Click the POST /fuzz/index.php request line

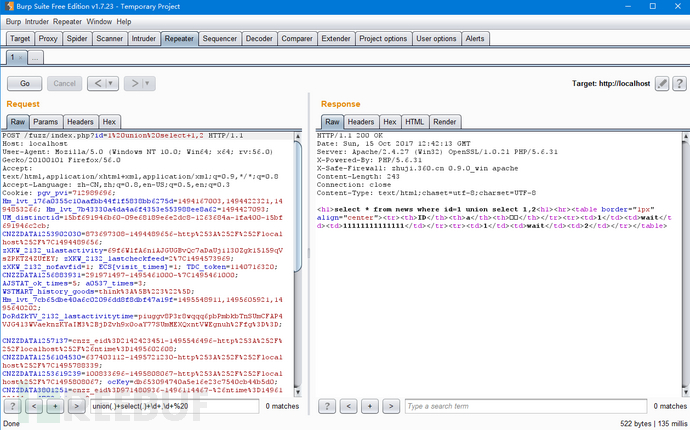[x=123, y=136]
